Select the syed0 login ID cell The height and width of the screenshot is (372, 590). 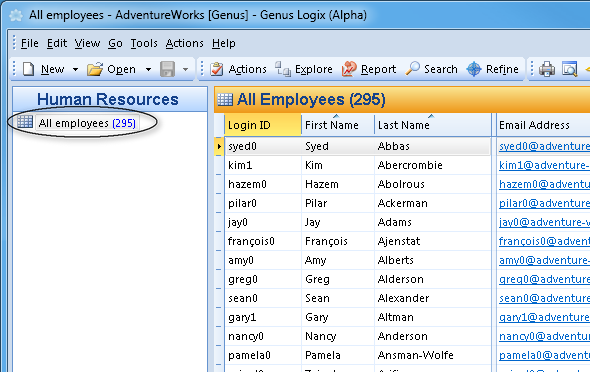click(263, 146)
